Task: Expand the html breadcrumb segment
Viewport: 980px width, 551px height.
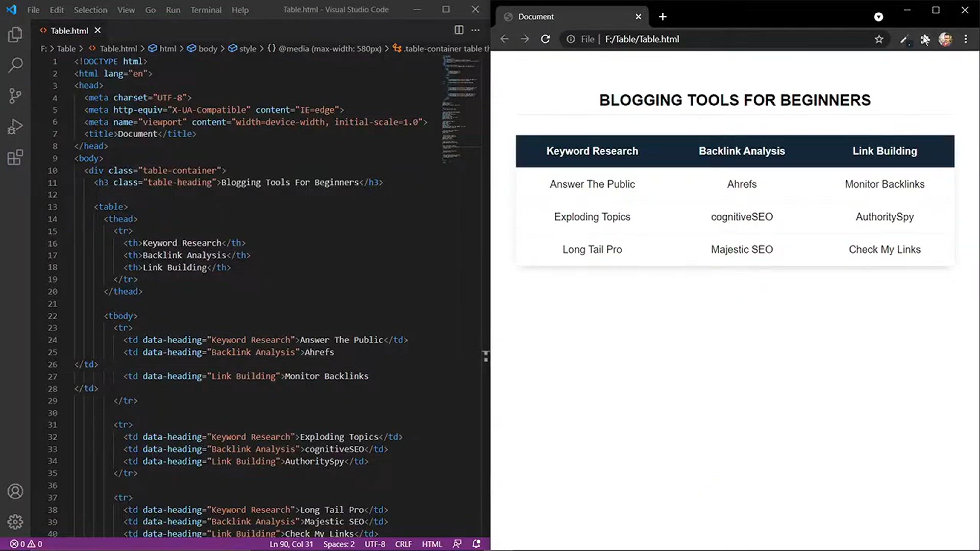Action: click(162, 48)
